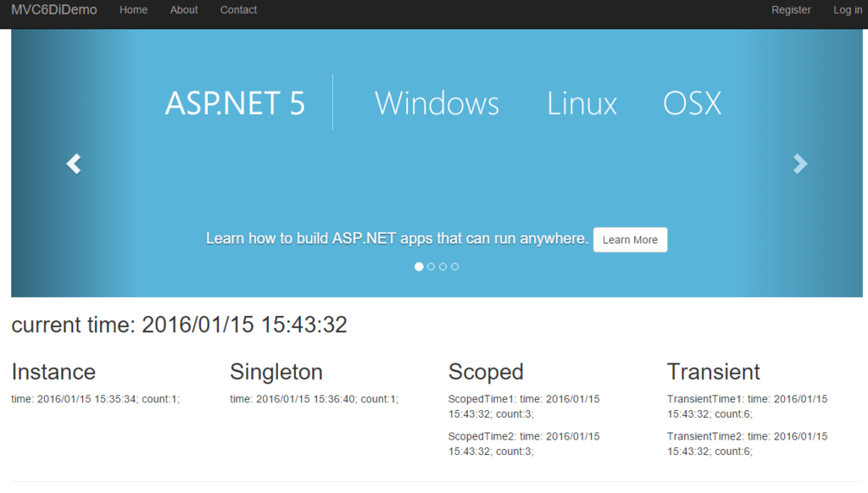Click the Transient heading
Screen dimensions: 868x493
(x=714, y=372)
